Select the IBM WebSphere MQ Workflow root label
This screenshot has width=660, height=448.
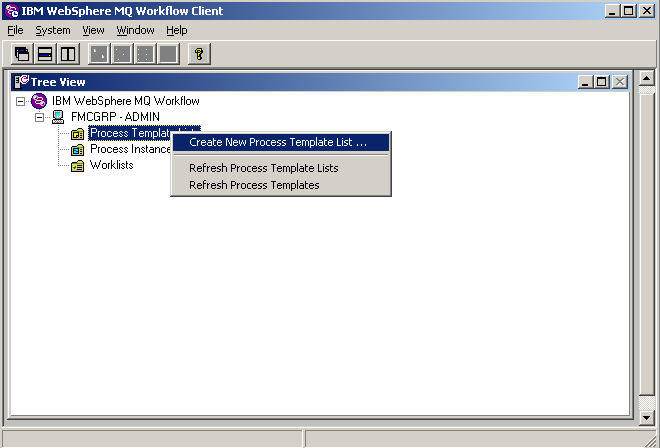pyautogui.click(x=125, y=101)
